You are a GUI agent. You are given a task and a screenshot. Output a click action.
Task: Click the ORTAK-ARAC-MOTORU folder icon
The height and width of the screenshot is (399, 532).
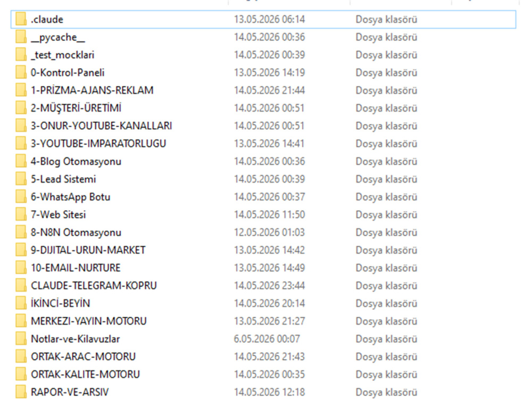pyautogui.click(x=21, y=356)
